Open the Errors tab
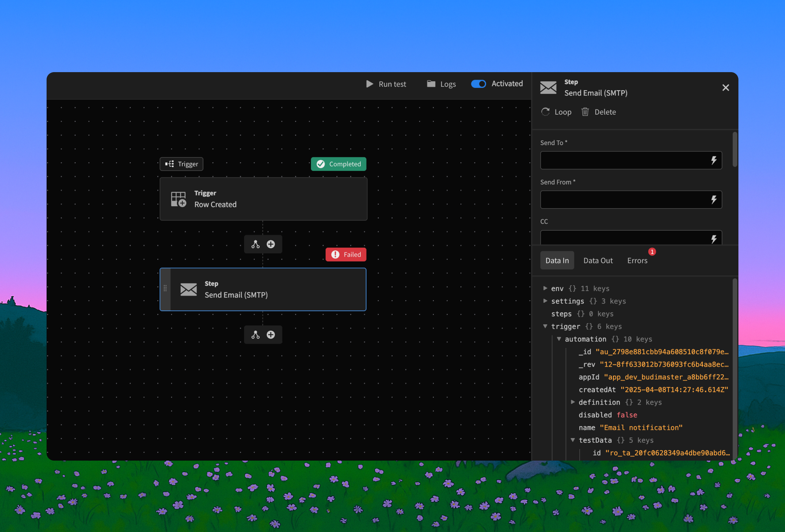Viewport: 785px width, 532px height. (637, 260)
